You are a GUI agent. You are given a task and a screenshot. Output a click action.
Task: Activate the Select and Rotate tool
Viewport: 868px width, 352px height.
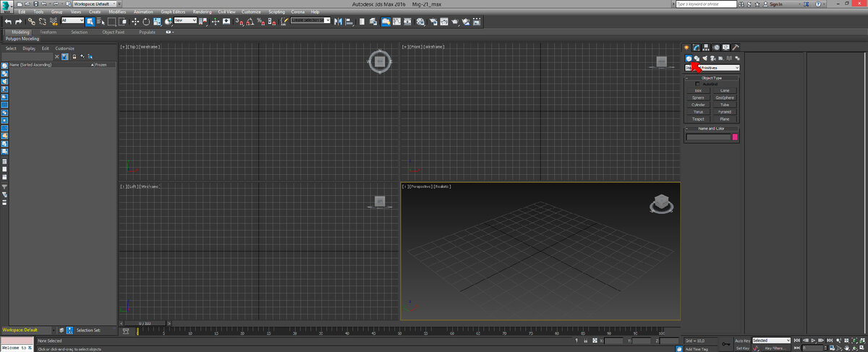(146, 21)
